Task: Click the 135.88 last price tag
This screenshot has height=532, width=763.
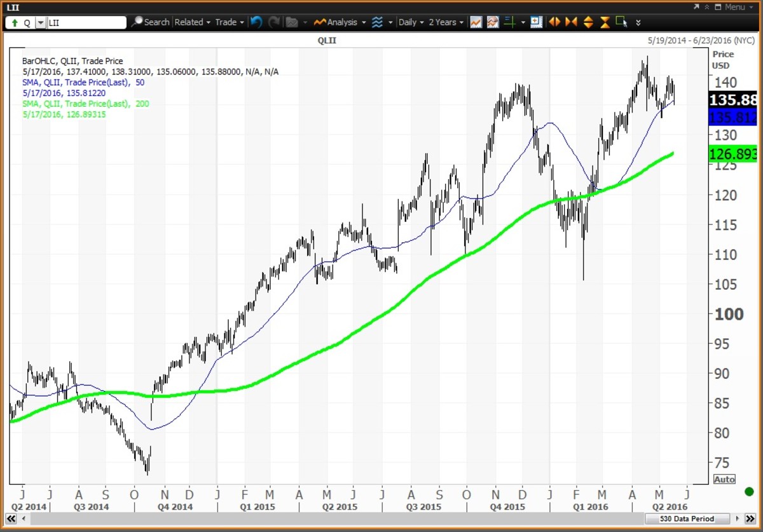Action: pos(732,100)
